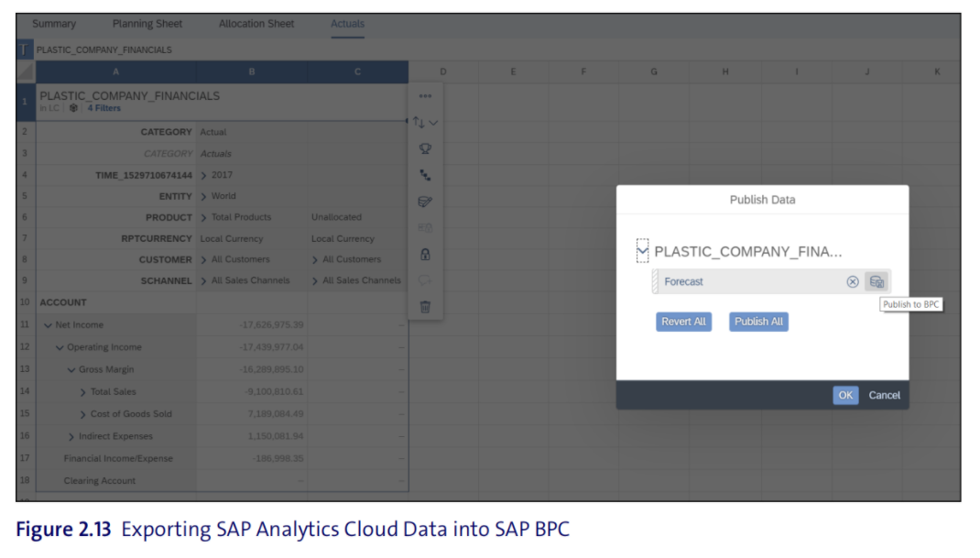980x558 pixels.
Task: Click the Net Income value -17,626,975.39
Action: click(271, 324)
